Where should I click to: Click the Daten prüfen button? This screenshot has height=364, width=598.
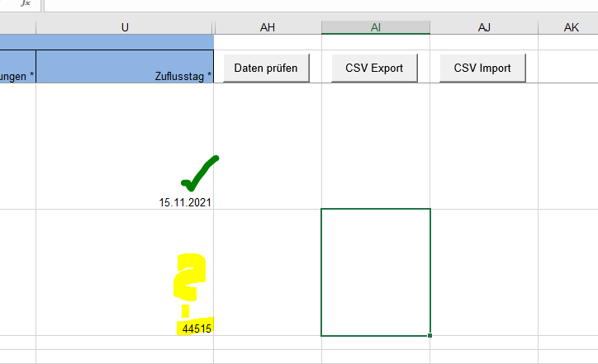266,68
